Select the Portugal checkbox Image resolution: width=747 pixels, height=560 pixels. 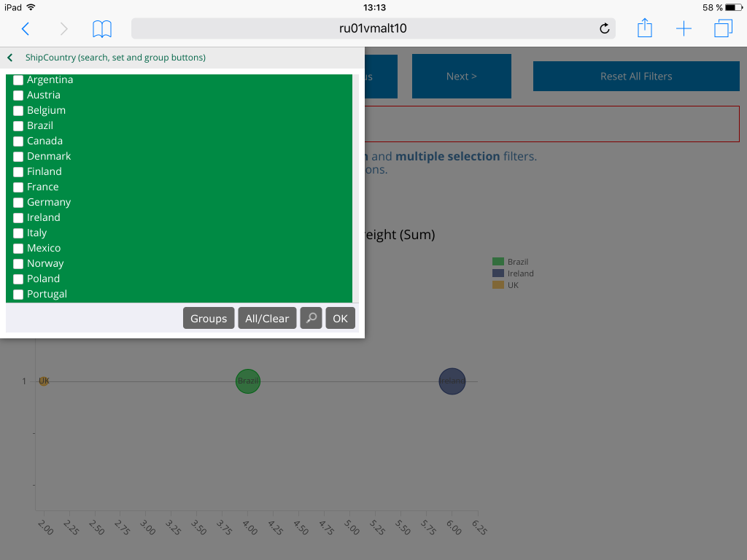pyautogui.click(x=18, y=294)
